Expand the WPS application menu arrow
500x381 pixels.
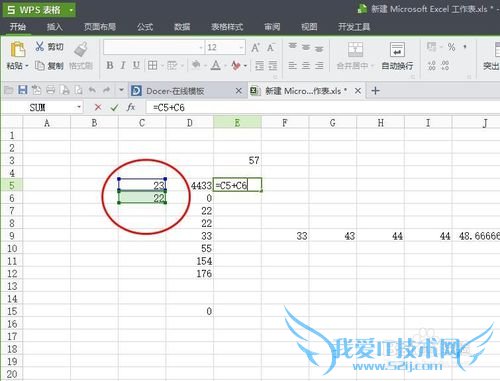coord(71,10)
